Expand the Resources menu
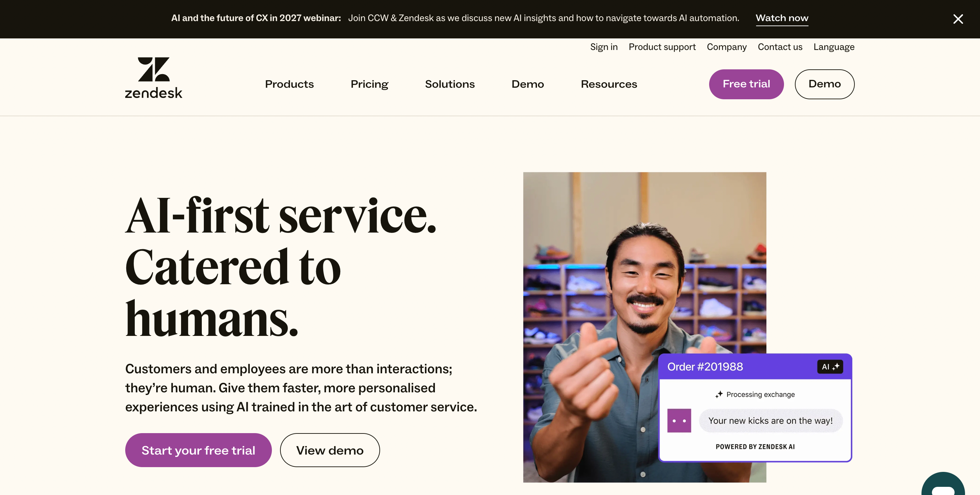 pos(609,84)
